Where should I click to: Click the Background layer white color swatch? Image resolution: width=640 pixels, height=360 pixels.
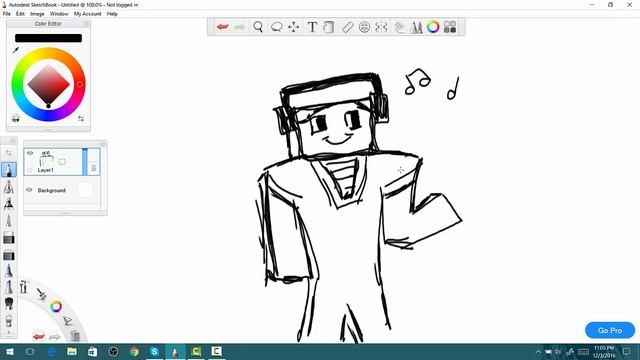[x=84, y=190]
